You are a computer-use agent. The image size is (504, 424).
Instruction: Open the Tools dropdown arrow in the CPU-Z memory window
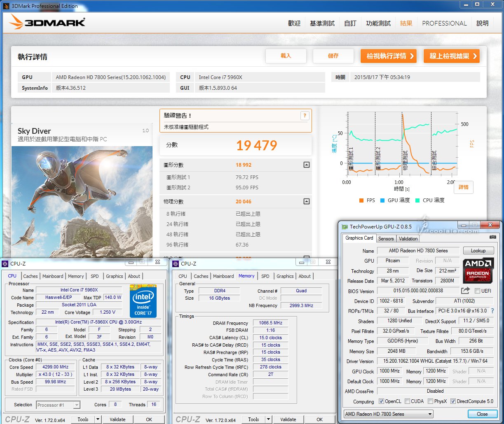tap(268, 419)
